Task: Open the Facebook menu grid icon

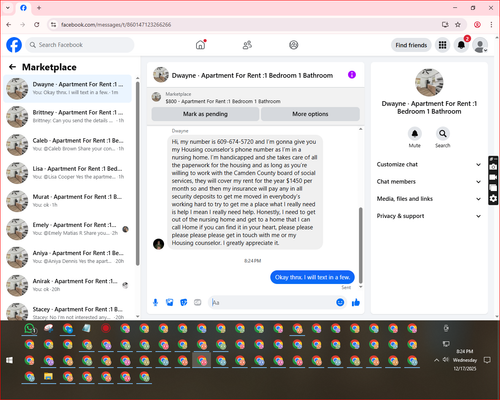Action: point(442,45)
